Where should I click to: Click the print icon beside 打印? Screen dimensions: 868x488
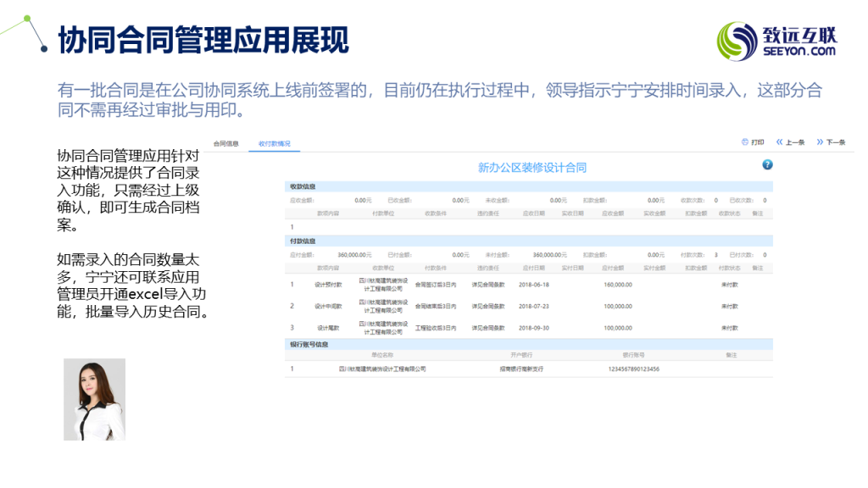point(745,142)
